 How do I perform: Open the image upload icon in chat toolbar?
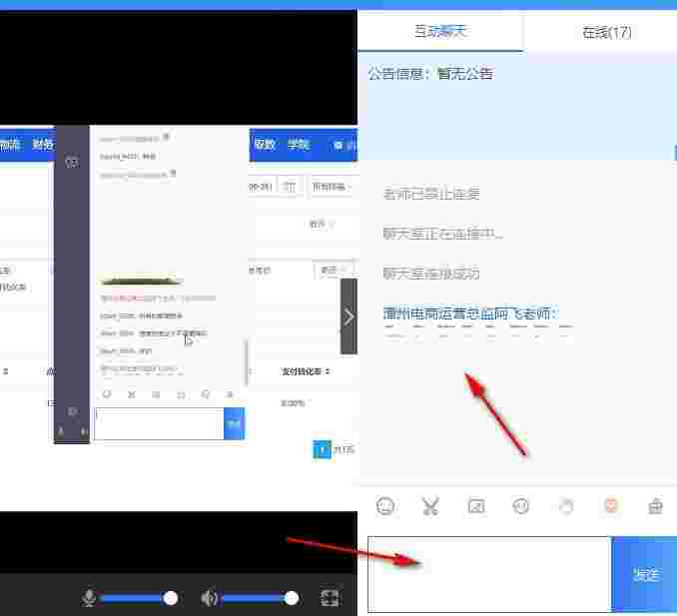[x=476, y=506]
